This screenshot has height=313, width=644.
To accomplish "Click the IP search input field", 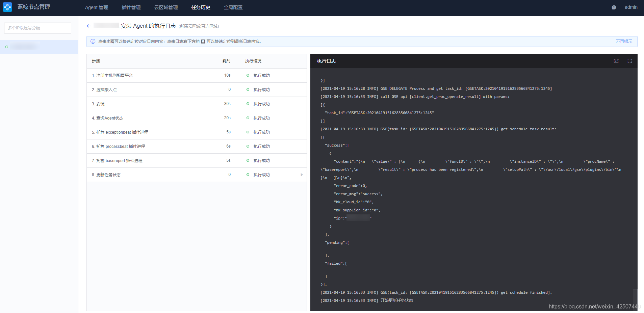I will [37, 28].
